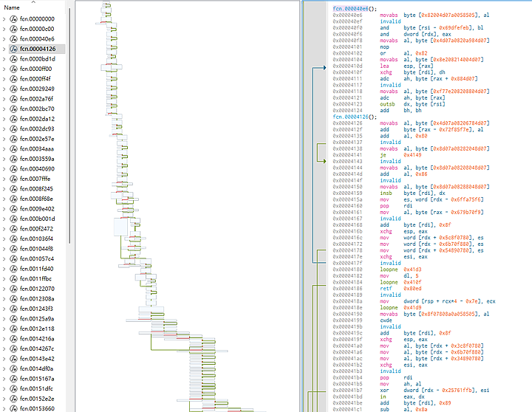Click the functions list vertical scrollbar
532x412 pixels.
point(69,126)
